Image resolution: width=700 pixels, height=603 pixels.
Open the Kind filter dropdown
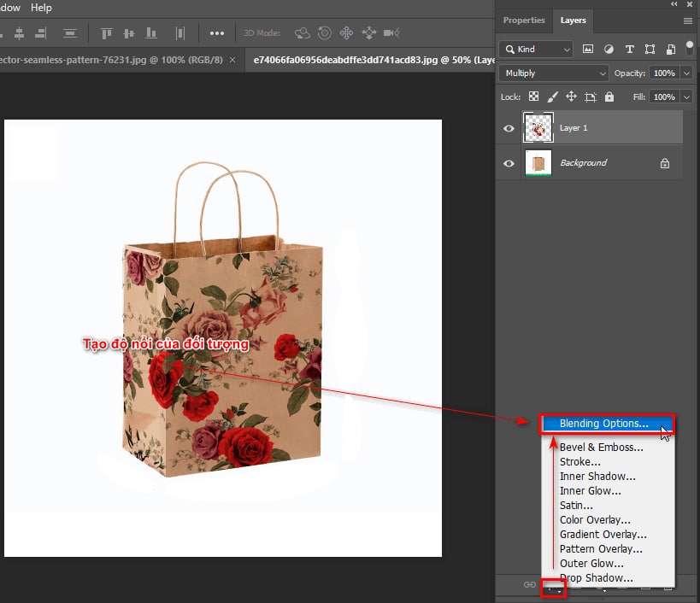[x=535, y=50]
